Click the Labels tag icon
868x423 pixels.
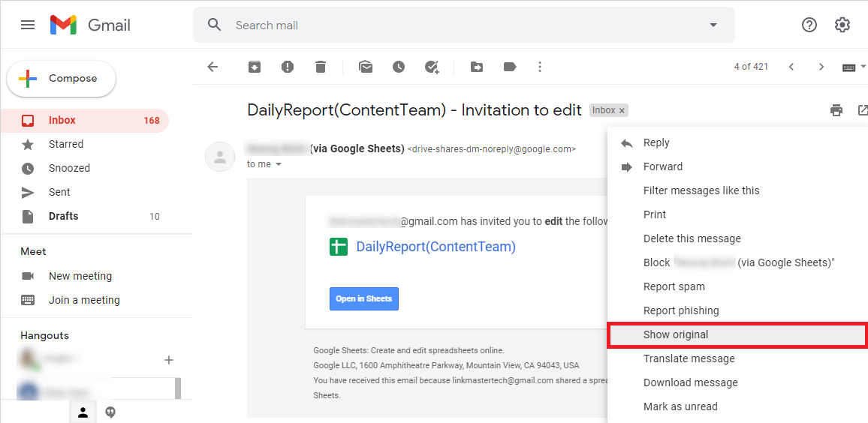click(x=510, y=67)
